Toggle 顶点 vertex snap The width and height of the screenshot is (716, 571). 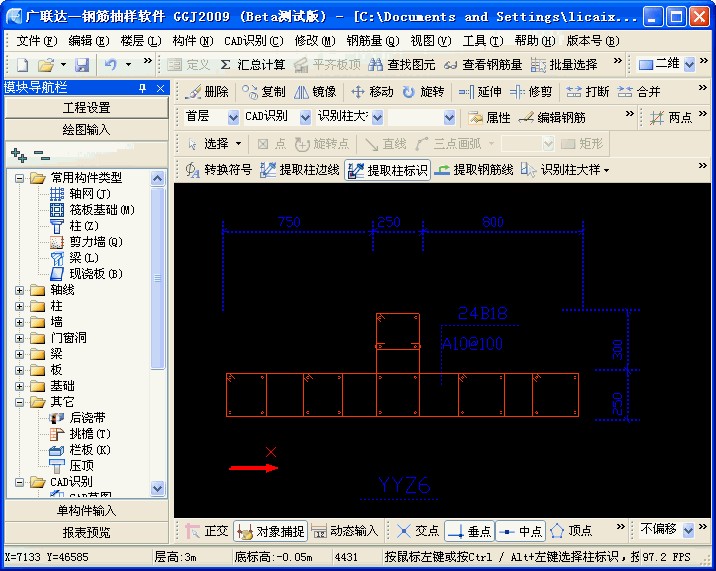click(571, 531)
